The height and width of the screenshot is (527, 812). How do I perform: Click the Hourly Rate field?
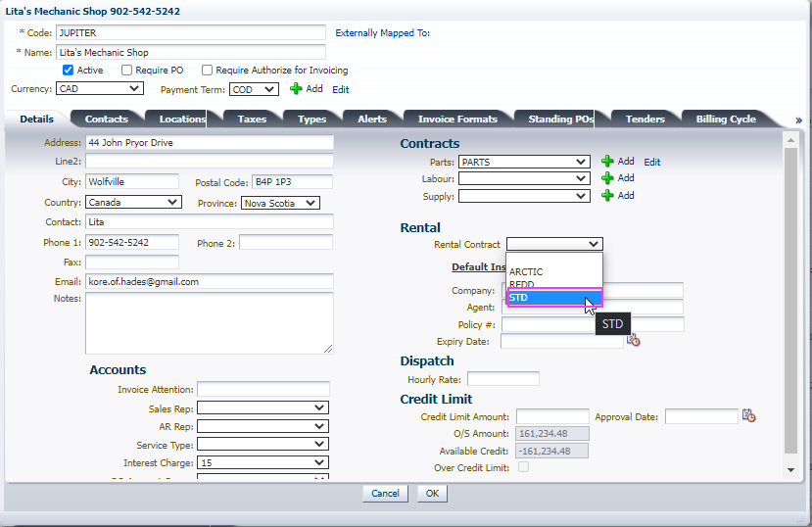pyautogui.click(x=502, y=379)
